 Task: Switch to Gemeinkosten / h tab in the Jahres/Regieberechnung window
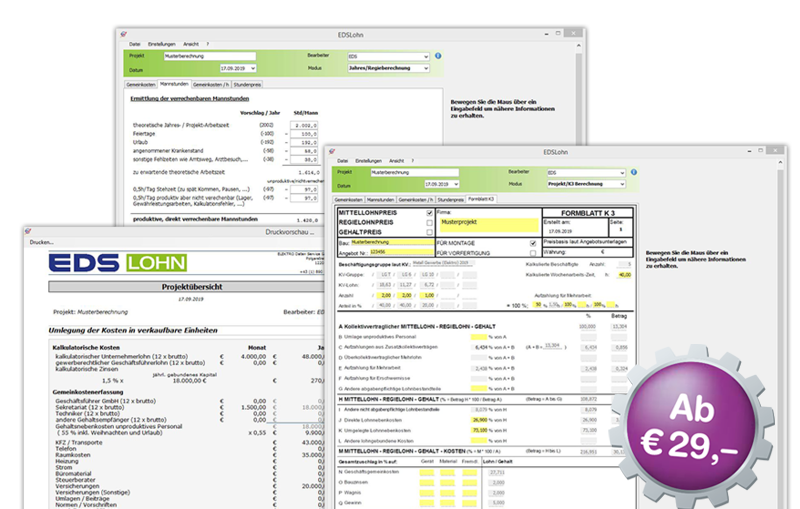tap(211, 85)
